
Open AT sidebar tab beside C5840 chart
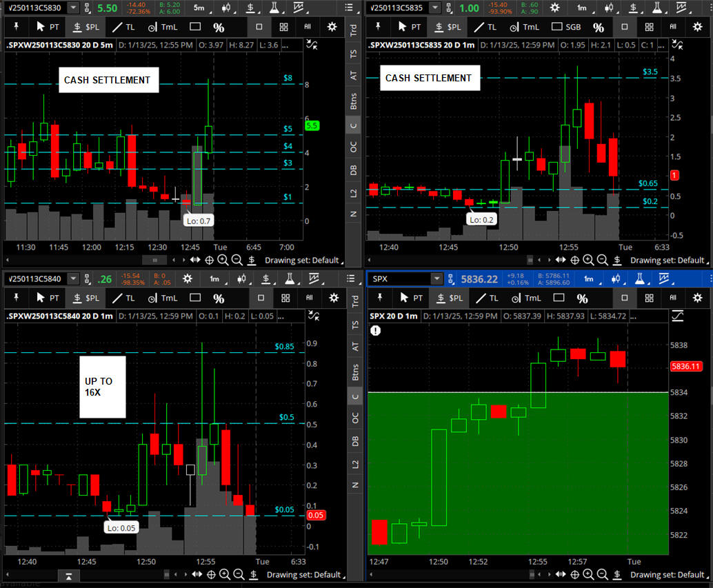coord(355,346)
